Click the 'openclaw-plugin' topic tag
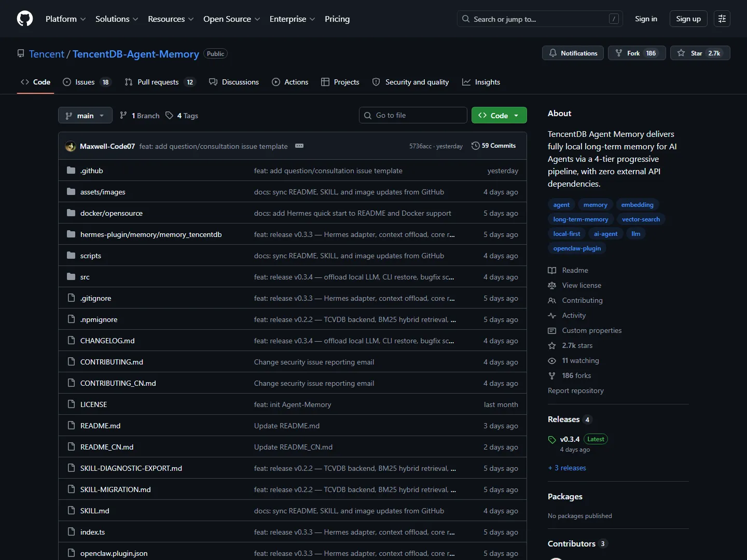The width and height of the screenshot is (747, 560). click(x=577, y=248)
